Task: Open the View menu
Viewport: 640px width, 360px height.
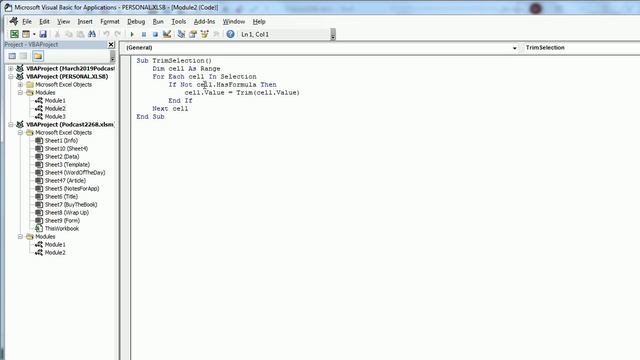Action: click(63, 21)
